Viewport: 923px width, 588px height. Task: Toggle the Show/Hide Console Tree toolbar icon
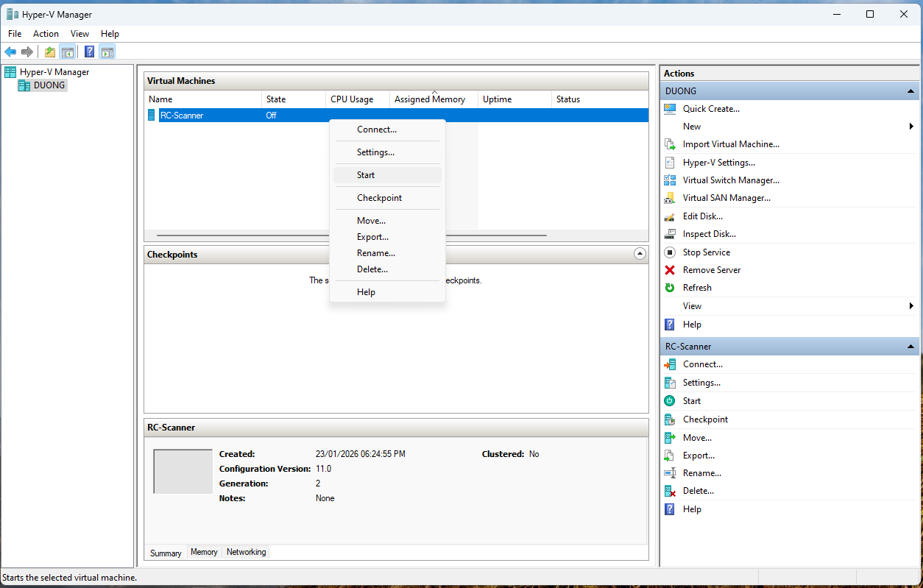tap(67, 52)
